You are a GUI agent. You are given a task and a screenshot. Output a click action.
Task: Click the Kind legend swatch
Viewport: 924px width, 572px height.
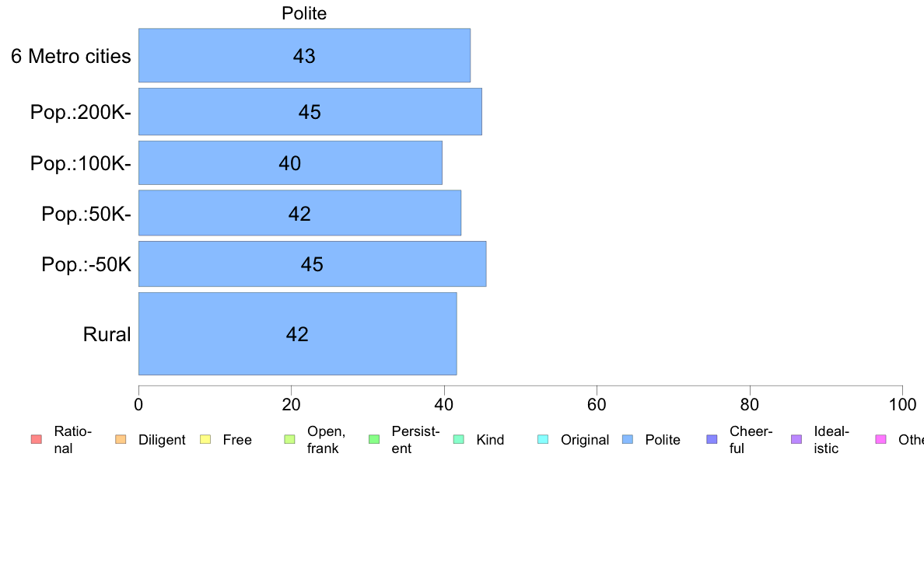point(458,439)
